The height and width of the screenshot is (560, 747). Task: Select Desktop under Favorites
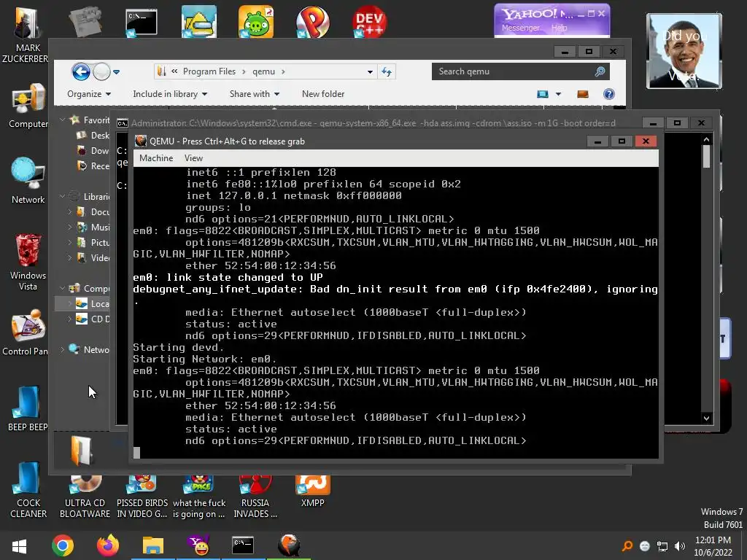tap(93, 135)
